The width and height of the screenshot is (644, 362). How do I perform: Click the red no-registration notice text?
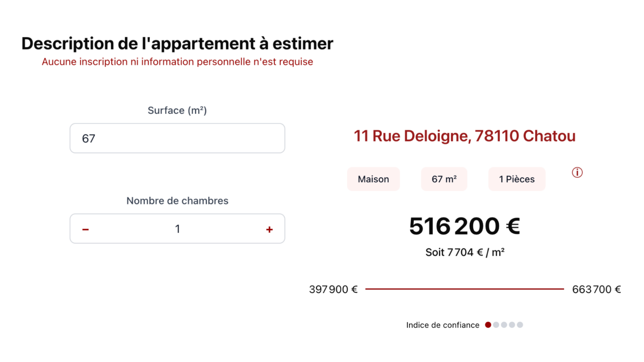click(177, 62)
